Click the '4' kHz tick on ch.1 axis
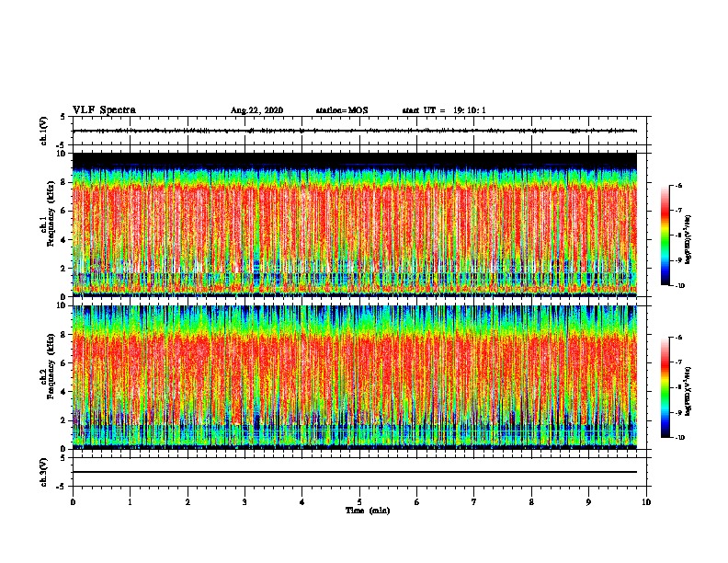This screenshot has height=563, width=728. [64, 240]
